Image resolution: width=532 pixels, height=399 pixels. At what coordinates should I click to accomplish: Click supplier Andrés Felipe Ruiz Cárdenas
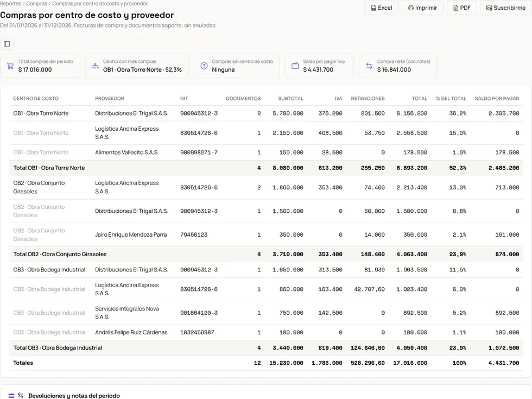coord(131,332)
